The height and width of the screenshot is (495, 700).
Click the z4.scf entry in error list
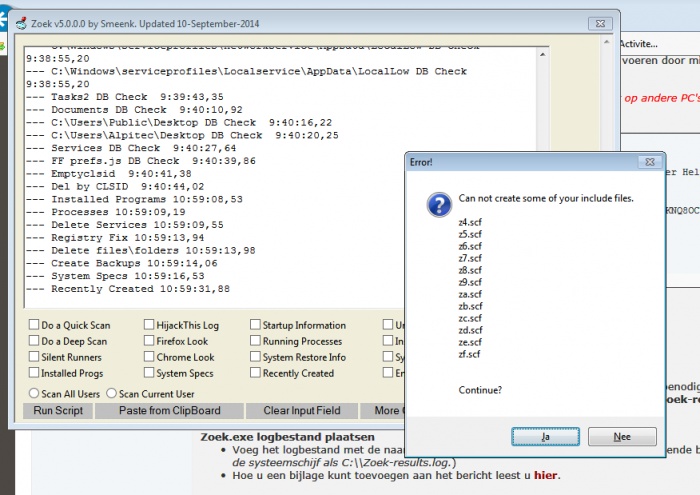click(x=470, y=222)
